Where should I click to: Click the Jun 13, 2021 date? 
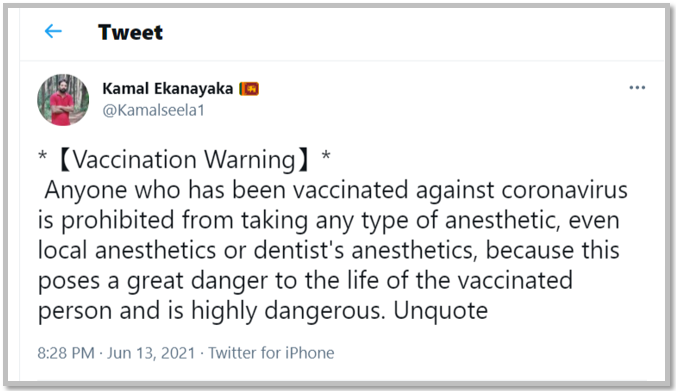click(151, 353)
